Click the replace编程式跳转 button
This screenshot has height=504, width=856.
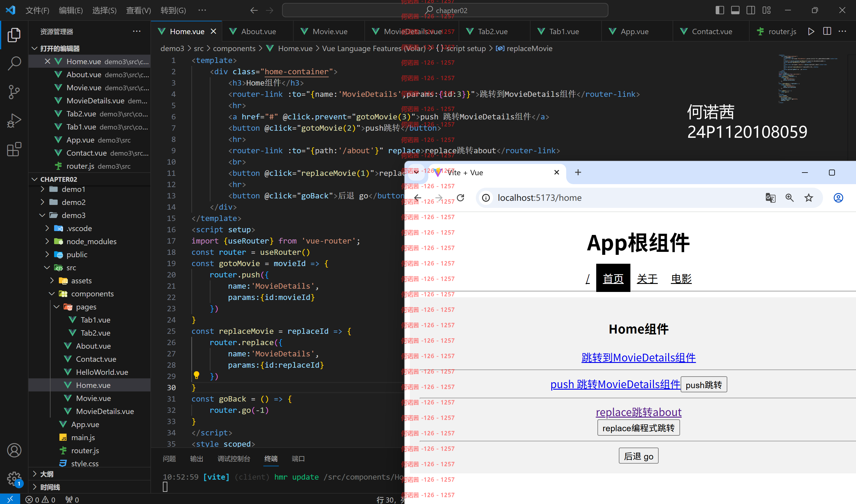[638, 428]
